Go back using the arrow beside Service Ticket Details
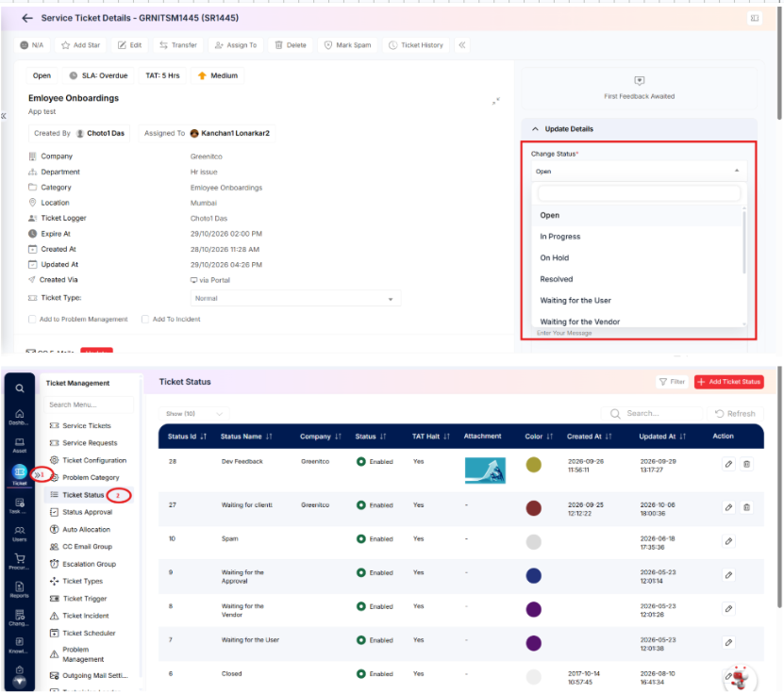This screenshot has height=693, width=784. point(27,18)
